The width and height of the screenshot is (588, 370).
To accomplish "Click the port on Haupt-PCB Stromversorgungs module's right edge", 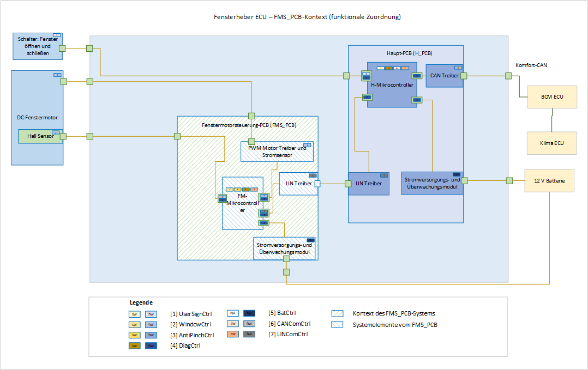I will pyautogui.click(x=464, y=181).
